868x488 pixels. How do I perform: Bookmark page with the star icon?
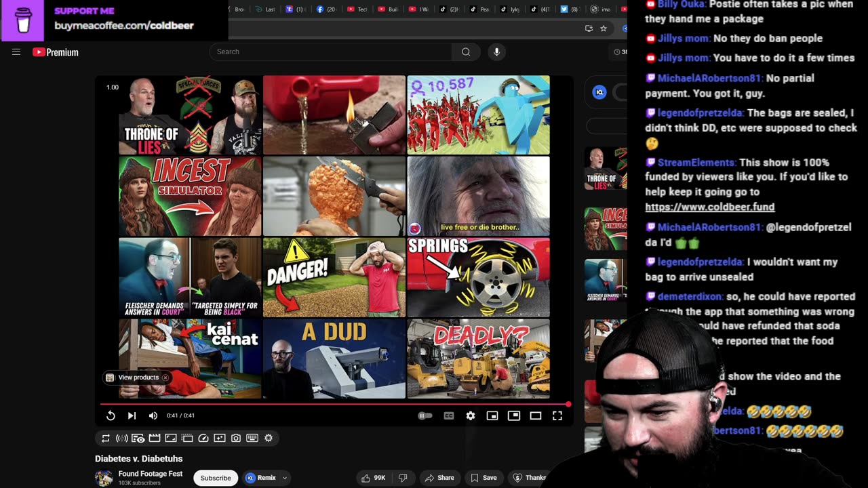604,28
